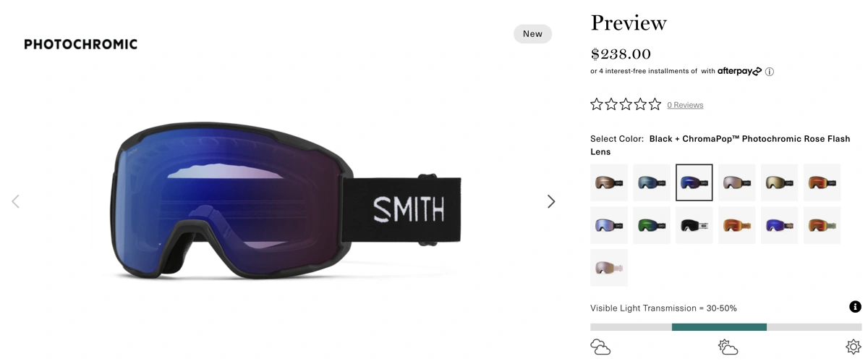Select the pink-strap rose lens goggle
This screenshot has width=868, height=362.
pos(609,268)
